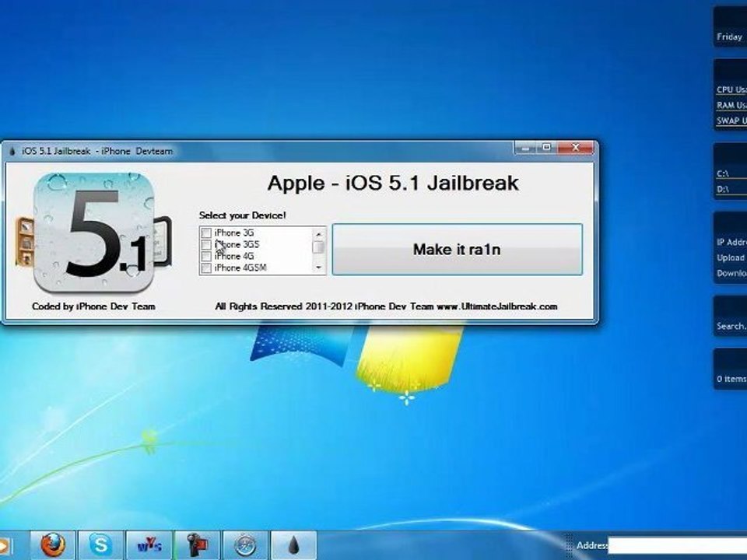Click CPU Usage in sidebar gadget

[731, 89]
